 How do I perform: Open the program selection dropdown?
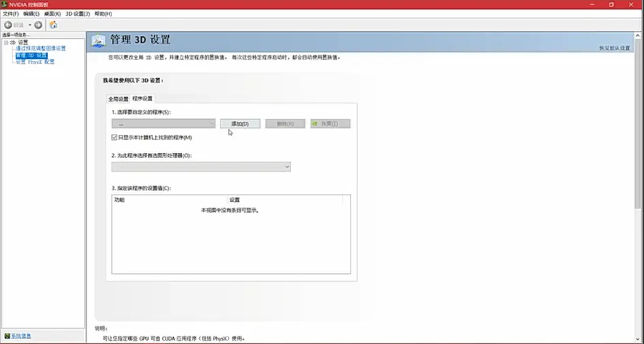pos(164,124)
